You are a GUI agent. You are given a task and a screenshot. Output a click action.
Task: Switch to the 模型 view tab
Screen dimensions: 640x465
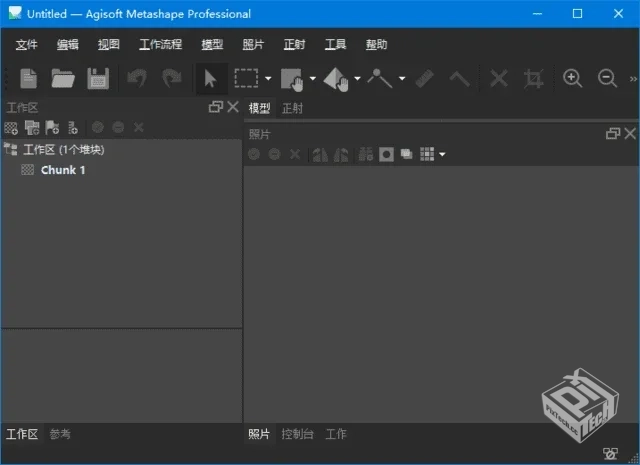tap(260, 108)
